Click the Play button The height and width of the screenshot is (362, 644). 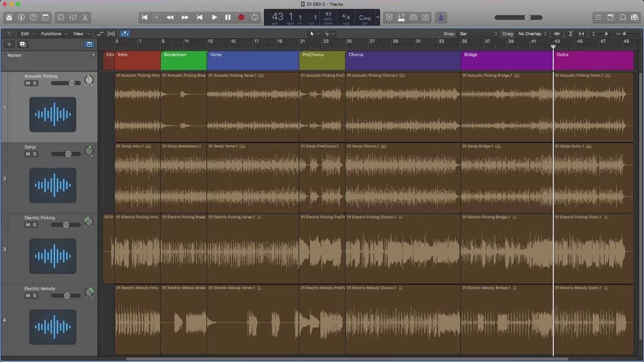click(x=214, y=17)
